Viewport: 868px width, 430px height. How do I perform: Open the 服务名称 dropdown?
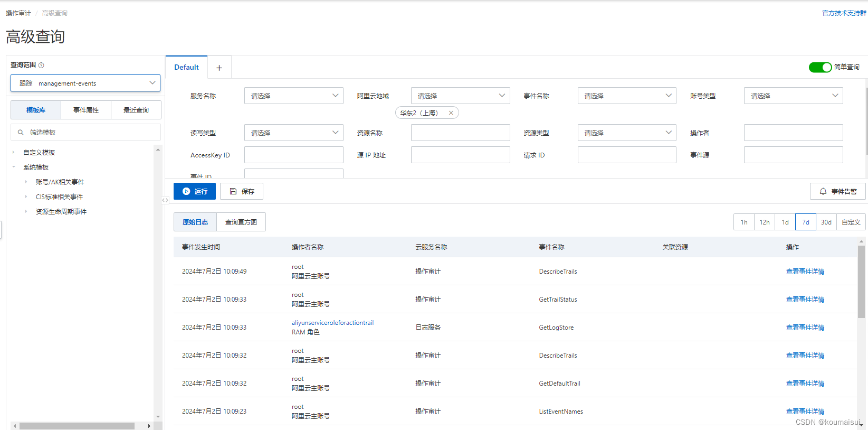(294, 96)
